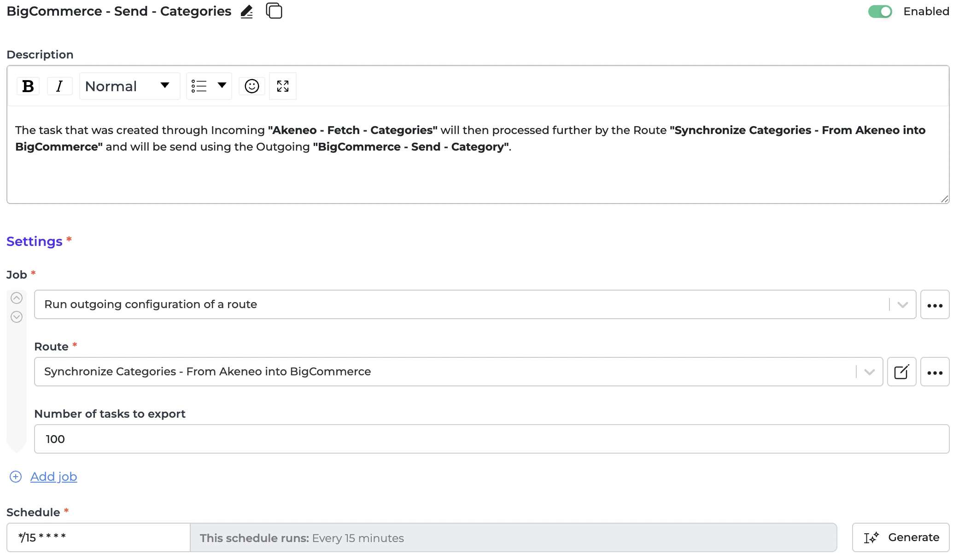Expand description editor to fullscreen
Viewport: 959px width, 560px height.
click(x=283, y=86)
